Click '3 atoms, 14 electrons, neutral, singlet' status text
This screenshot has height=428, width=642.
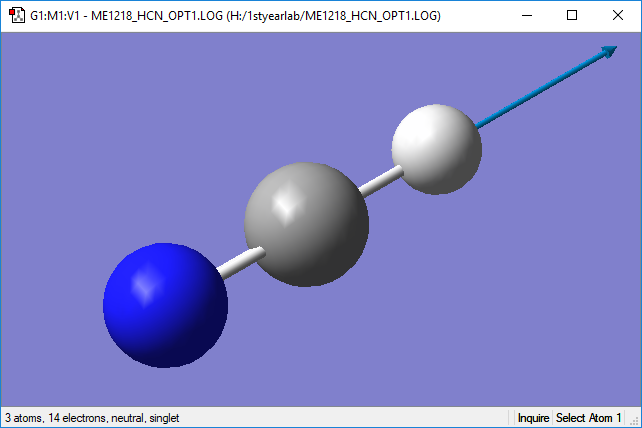[x=92, y=418]
